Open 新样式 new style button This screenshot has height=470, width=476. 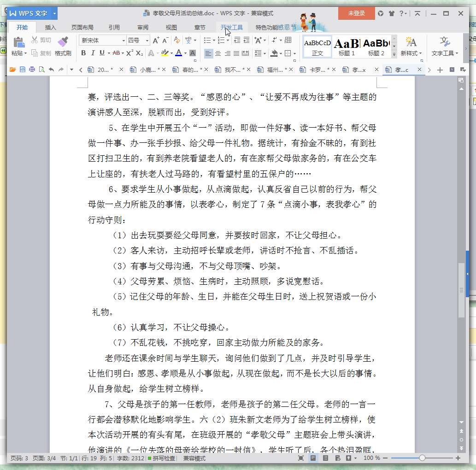point(411,47)
